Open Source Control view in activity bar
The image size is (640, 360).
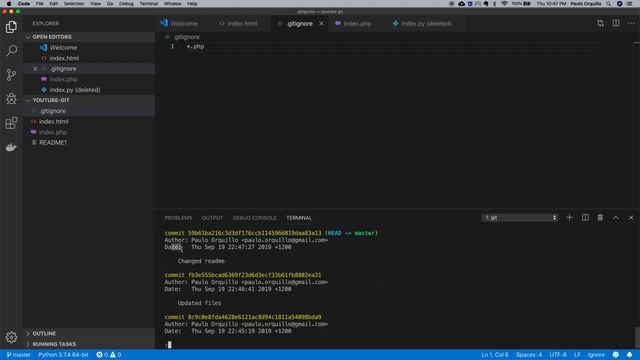click(11, 75)
